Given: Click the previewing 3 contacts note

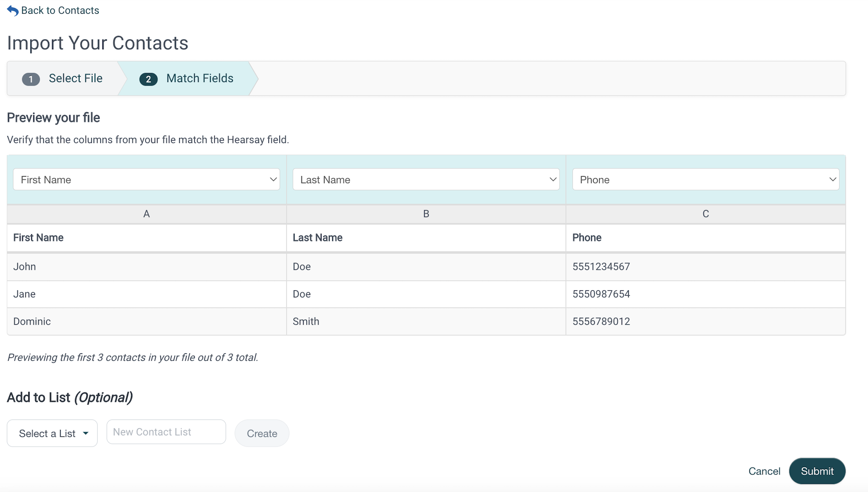Looking at the screenshot, I should [x=133, y=357].
